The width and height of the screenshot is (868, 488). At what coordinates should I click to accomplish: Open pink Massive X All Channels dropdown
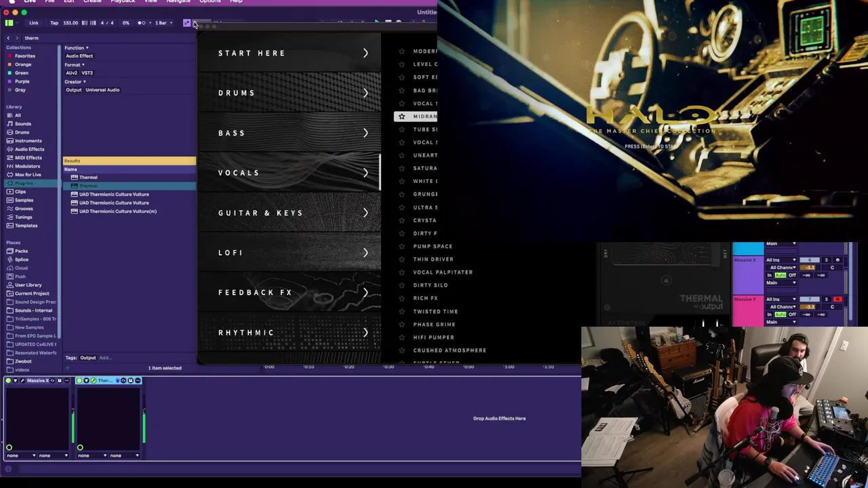pos(781,307)
